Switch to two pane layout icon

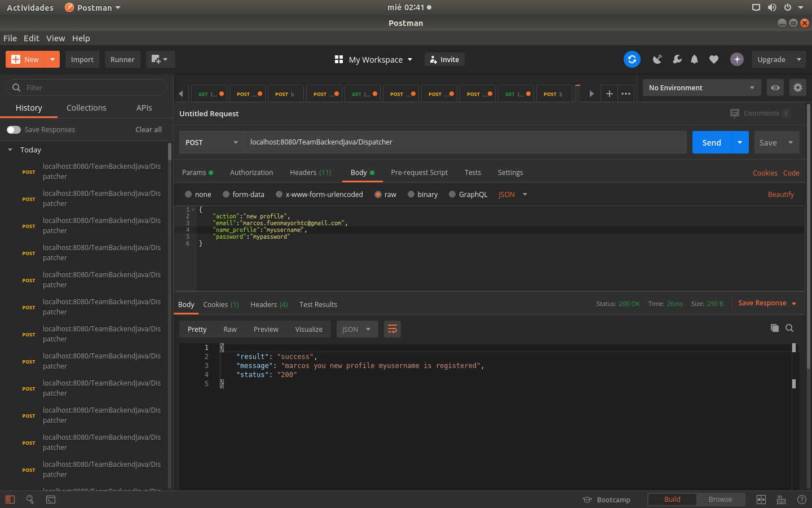click(x=761, y=500)
